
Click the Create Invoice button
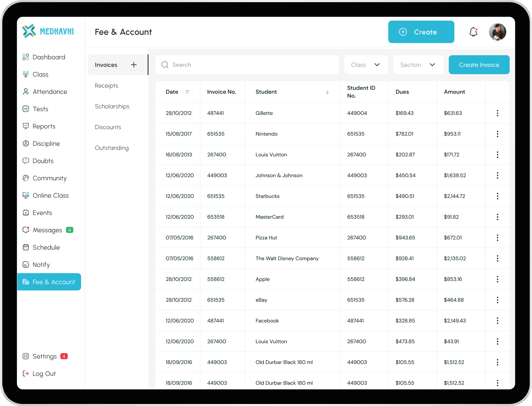click(479, 65)
